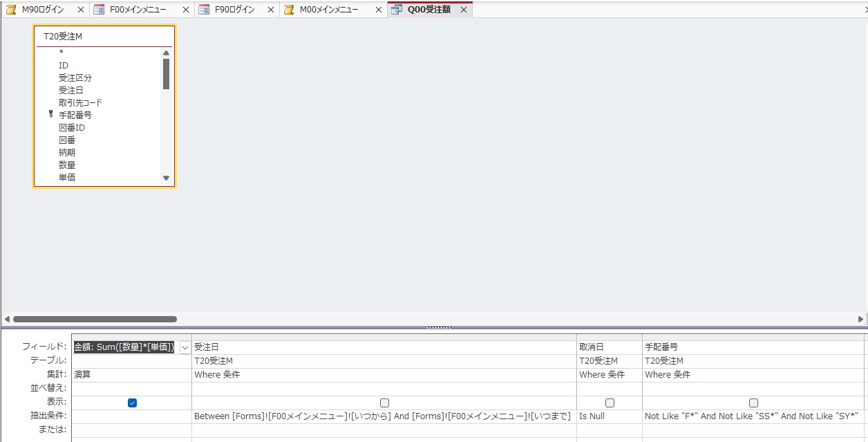
Task: Check the 表示 checkbox for 受注日 column
Action: tap(384, 403)
